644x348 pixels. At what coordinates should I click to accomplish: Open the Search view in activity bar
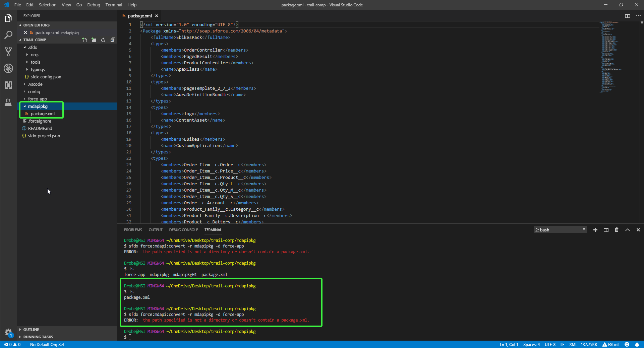pyautogui.click(x=8, y=35)
